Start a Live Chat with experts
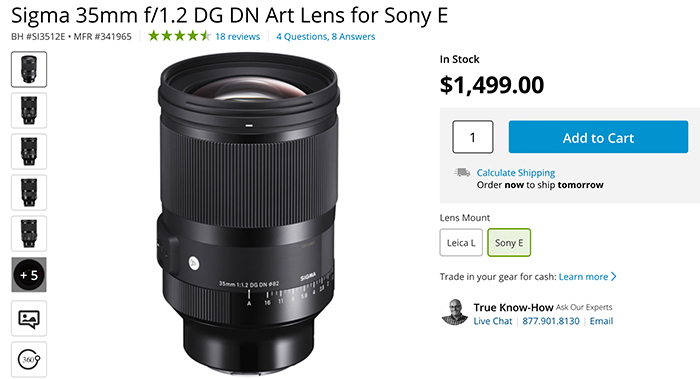 (492, 321)
